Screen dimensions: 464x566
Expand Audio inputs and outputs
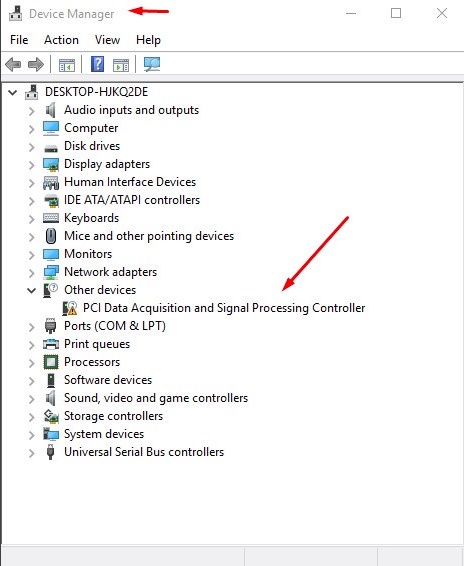pos(32,111)
